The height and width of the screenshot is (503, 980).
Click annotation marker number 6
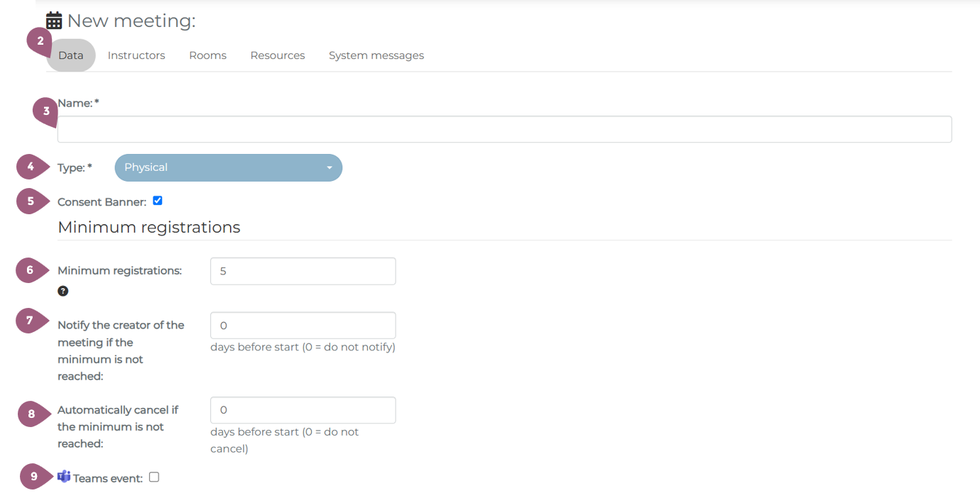click(30, 270)
